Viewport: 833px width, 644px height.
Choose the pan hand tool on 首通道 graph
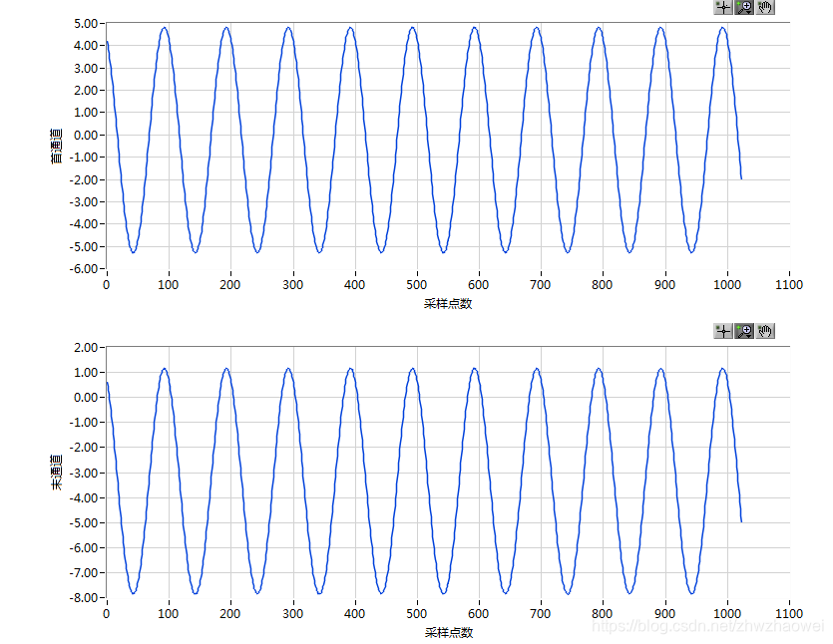765,7
